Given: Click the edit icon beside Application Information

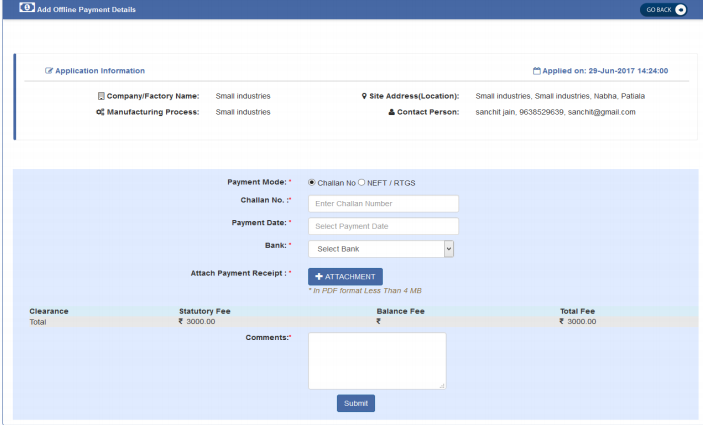Looking at the screenshot, I should click(x=49, y=71).
